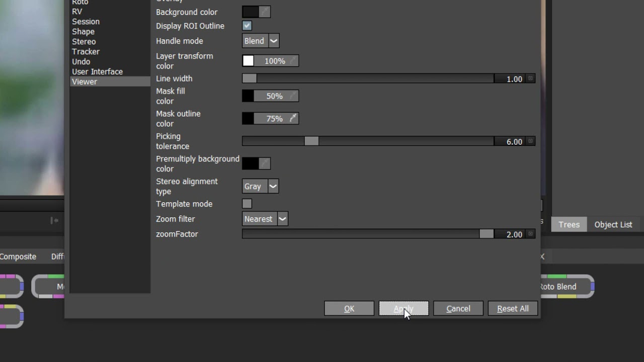Click the Line width 1.00 value field

510,79
